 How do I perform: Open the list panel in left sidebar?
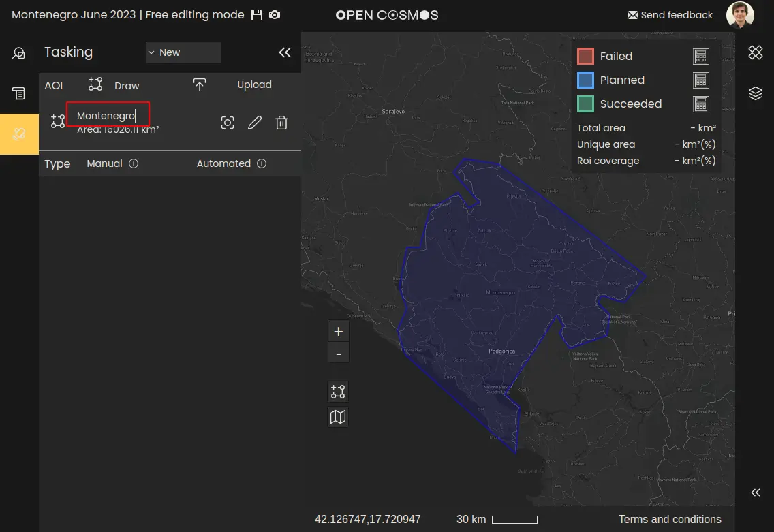pos(19,93)
